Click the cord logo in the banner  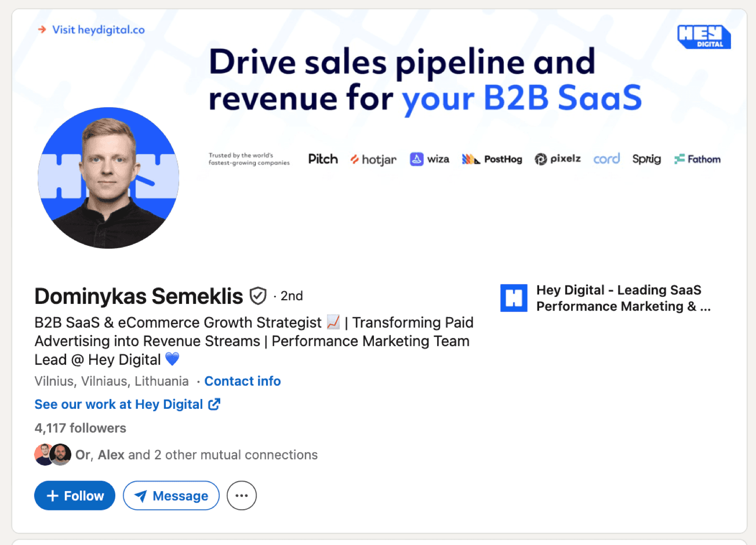point(607,159)
